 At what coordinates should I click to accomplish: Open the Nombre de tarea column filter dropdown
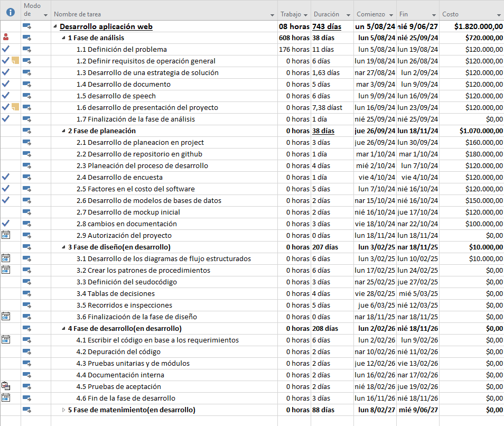[x=272, y=15]
